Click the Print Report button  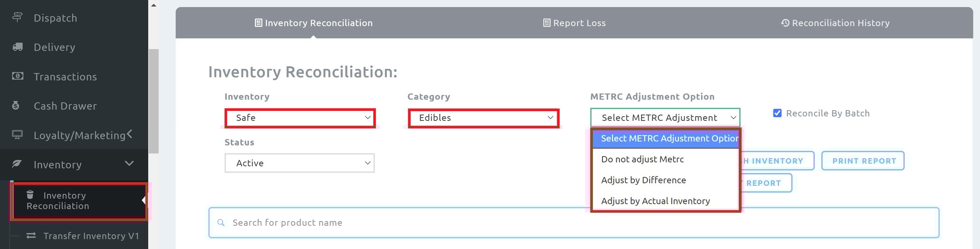pyautogui.click(x=863, y=161)
